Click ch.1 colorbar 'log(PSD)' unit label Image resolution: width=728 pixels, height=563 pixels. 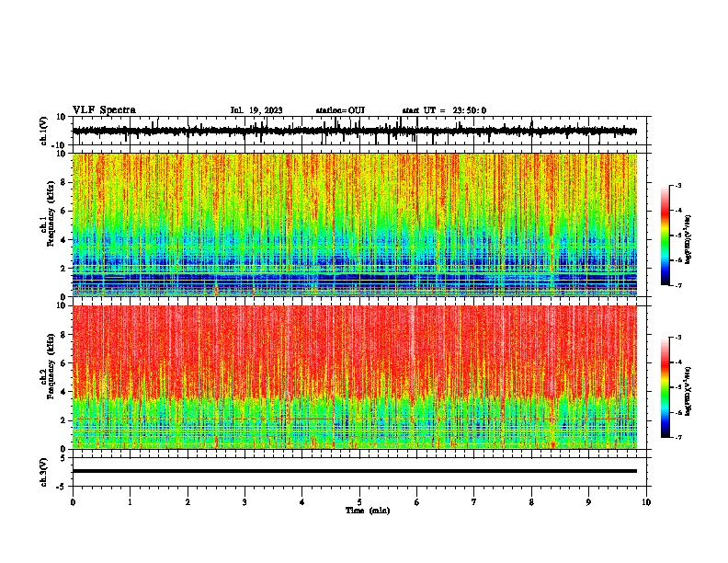coord(688,239)
